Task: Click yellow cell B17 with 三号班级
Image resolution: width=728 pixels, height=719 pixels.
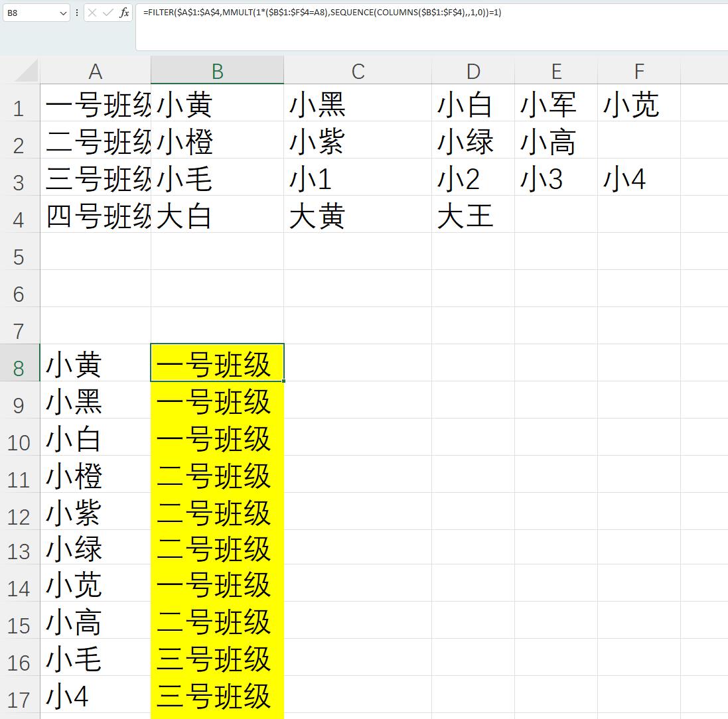Action: pos(217,694)
